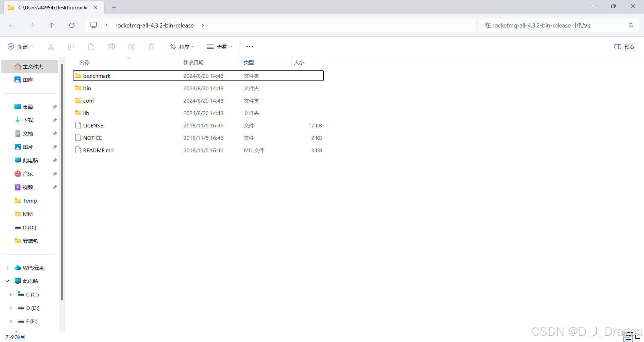This screenshot has width=644, height=342.
Task: Select the lib folder
Action: 198,113
